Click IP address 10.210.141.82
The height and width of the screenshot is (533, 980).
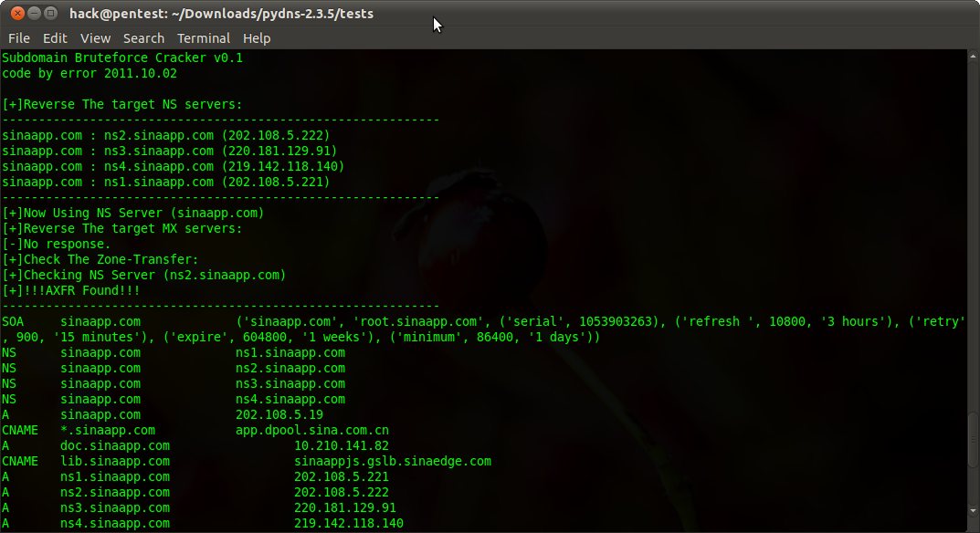click(342, 445)
